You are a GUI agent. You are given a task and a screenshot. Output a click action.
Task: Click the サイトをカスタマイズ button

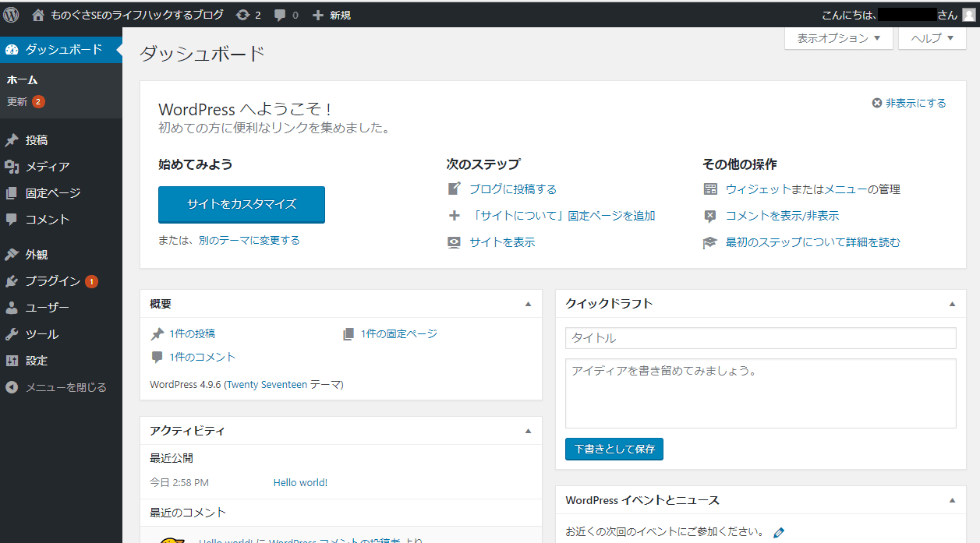tap(242, 204)
